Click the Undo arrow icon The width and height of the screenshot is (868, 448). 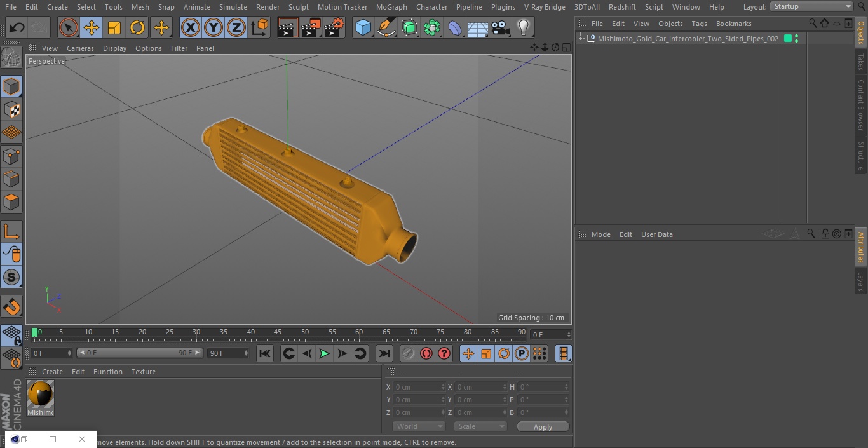(17, 27)
